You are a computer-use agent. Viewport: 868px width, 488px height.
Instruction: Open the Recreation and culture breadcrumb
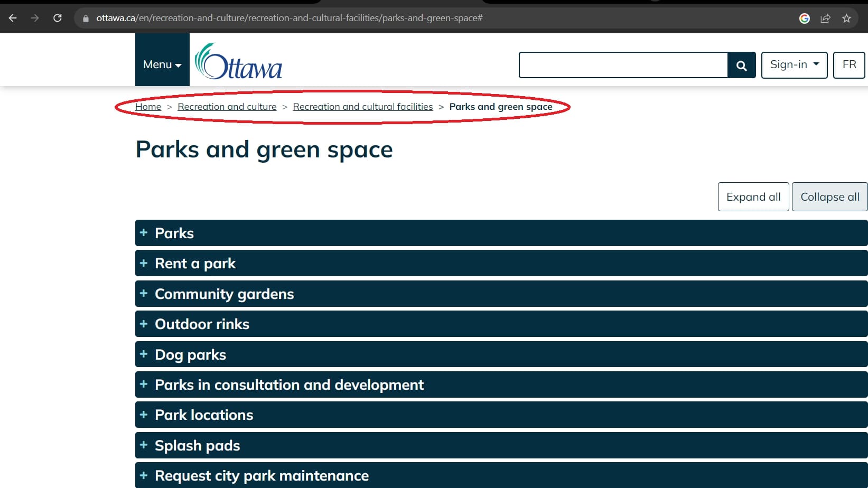point(227,107)
